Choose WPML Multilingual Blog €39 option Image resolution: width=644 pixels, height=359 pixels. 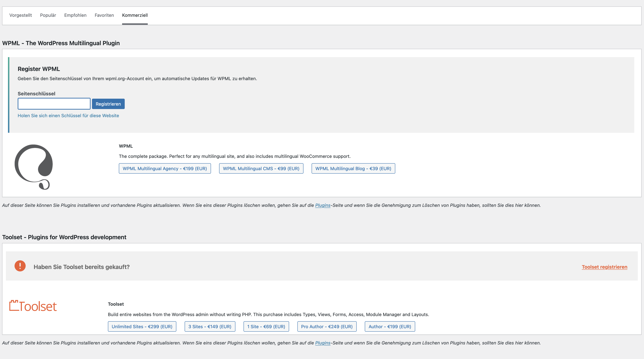353,168
